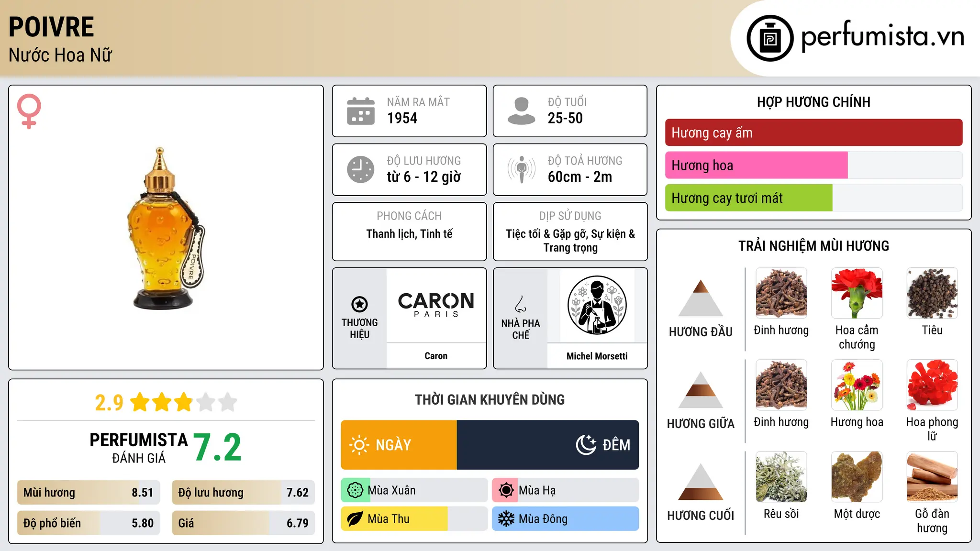Click the sillage icon beside ĐỘ TOẢ HƯƠNG

521,169
